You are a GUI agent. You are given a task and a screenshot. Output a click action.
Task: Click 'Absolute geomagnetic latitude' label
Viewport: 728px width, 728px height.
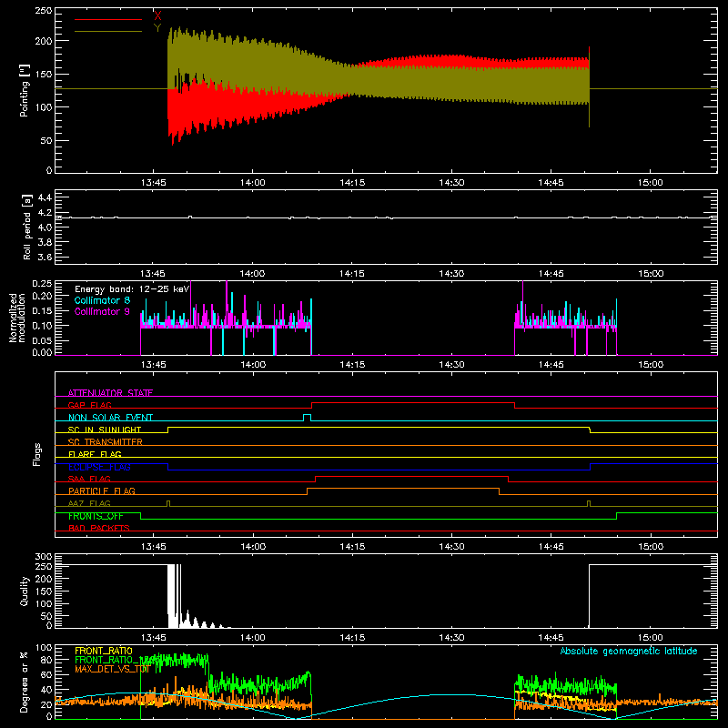(x=629, y=651)
